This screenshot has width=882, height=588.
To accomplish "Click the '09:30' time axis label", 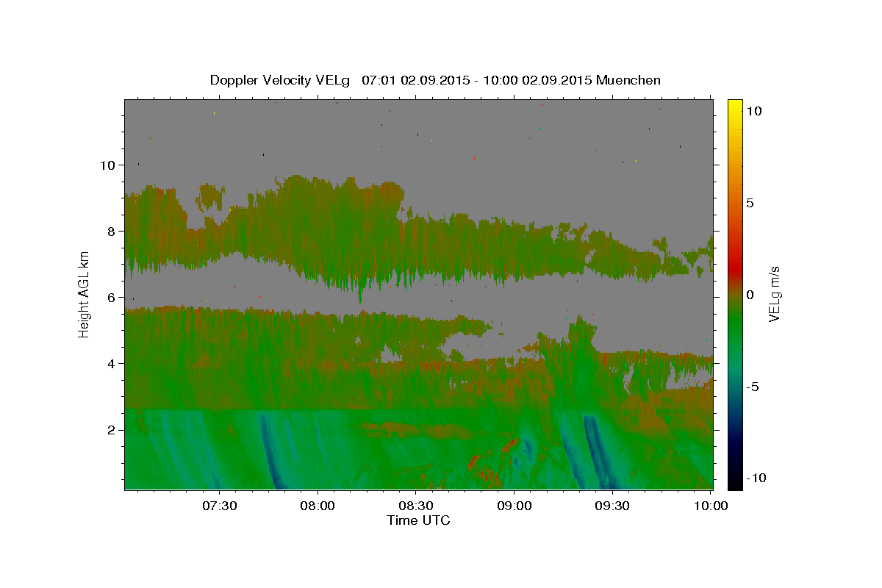I will [x=612, y=506].
